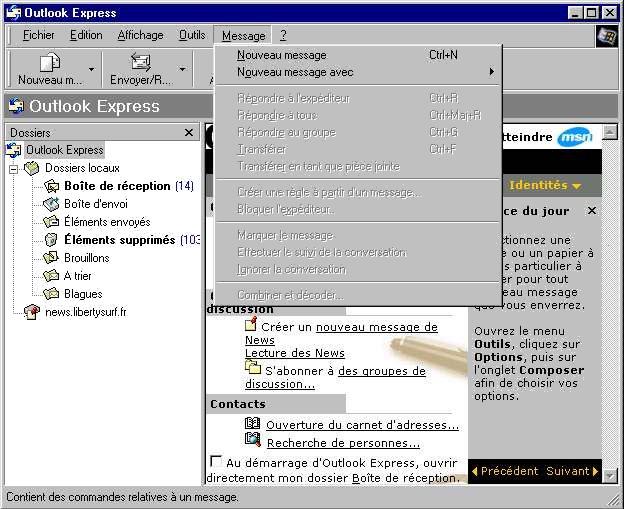Click the MSN logo
The height and width of the screenshot is (509, 624).
(x=575, y=137)
